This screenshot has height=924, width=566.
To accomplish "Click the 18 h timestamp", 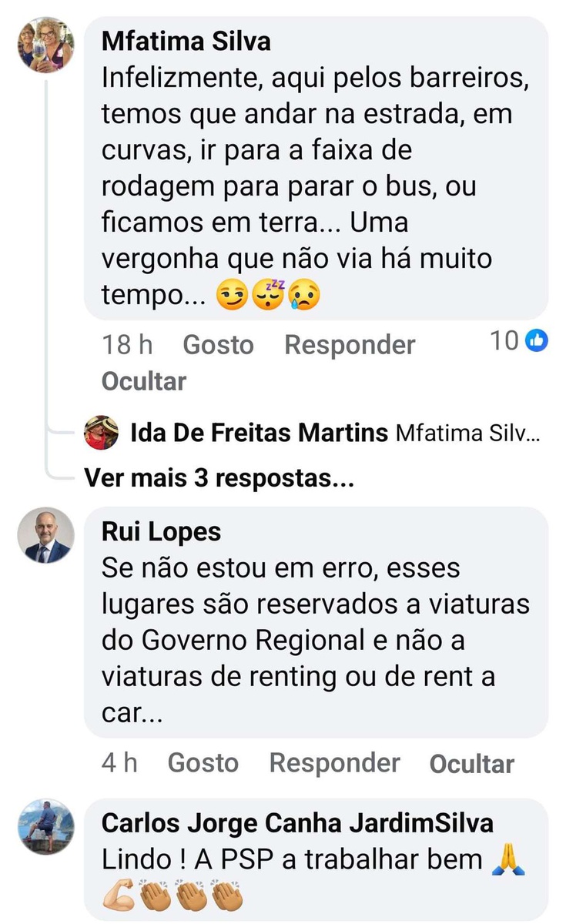I will pyautogui.click(x=127, y=345).
